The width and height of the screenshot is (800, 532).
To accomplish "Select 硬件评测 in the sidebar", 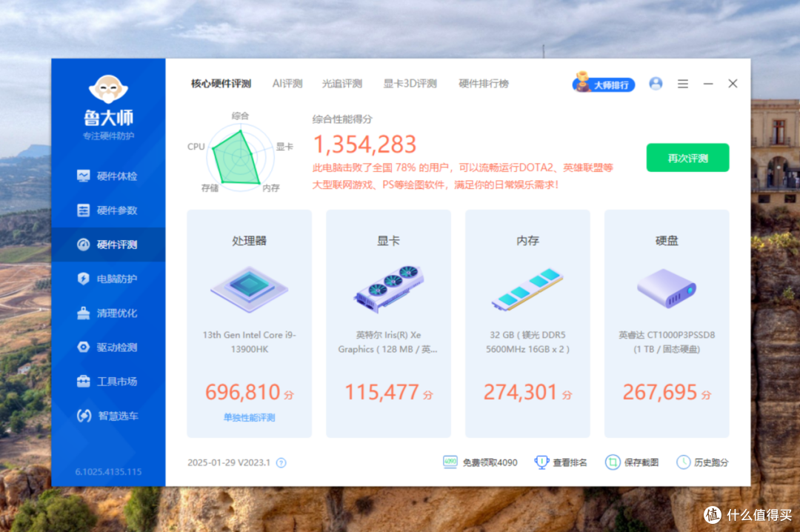I will [x=108, y=245].
